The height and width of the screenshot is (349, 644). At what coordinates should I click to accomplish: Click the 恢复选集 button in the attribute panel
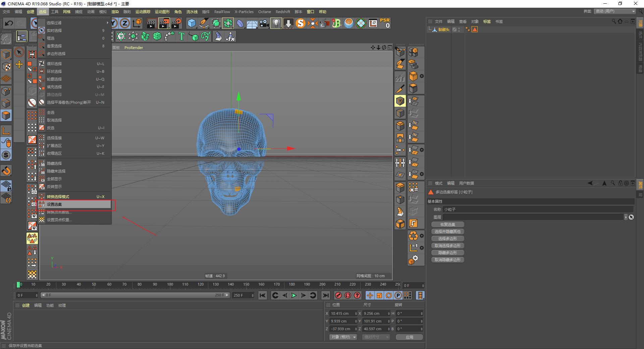[447, 224]
